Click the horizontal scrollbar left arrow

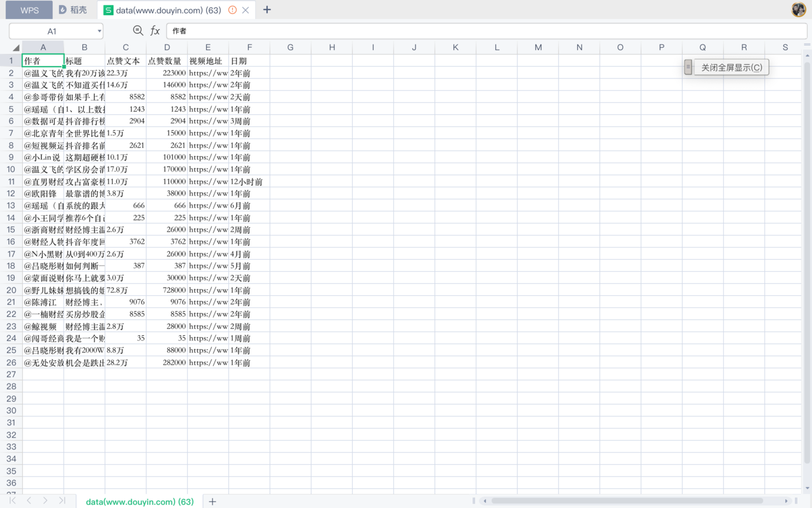pos(485,501)
